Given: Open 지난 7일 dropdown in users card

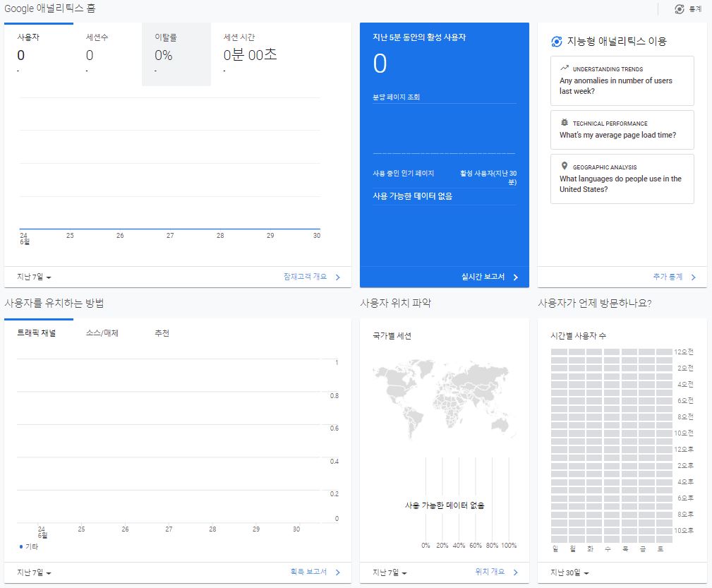Looking at the screenshot, I should (x=34, y=277).
